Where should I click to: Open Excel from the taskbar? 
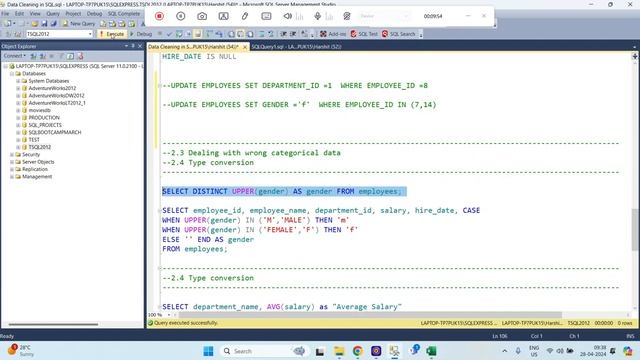click(x=431, y=351)
